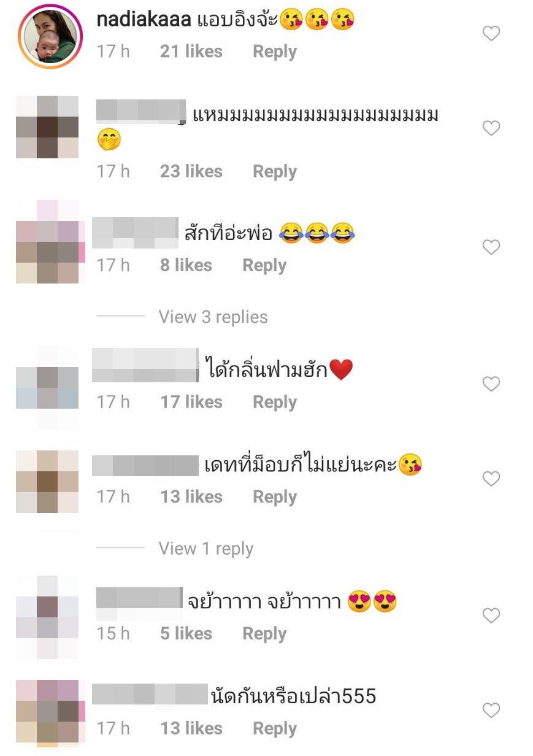This screenshot has height=756, width=533.
Task: View the 21 likes list
Action: [x=191, y=52]
